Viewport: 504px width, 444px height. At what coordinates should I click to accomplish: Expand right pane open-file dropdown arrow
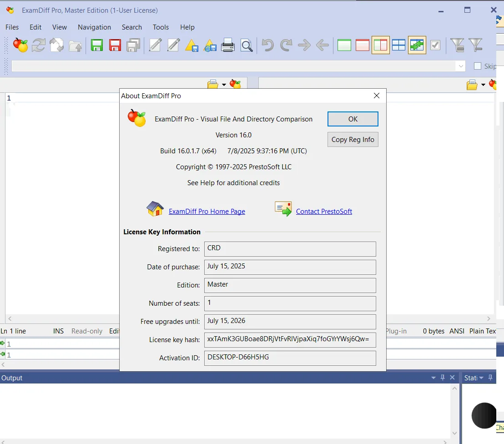(x=483, y=85)
